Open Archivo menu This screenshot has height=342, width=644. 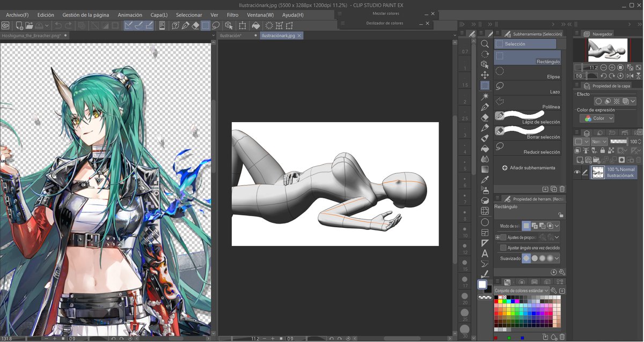[17, 15]
